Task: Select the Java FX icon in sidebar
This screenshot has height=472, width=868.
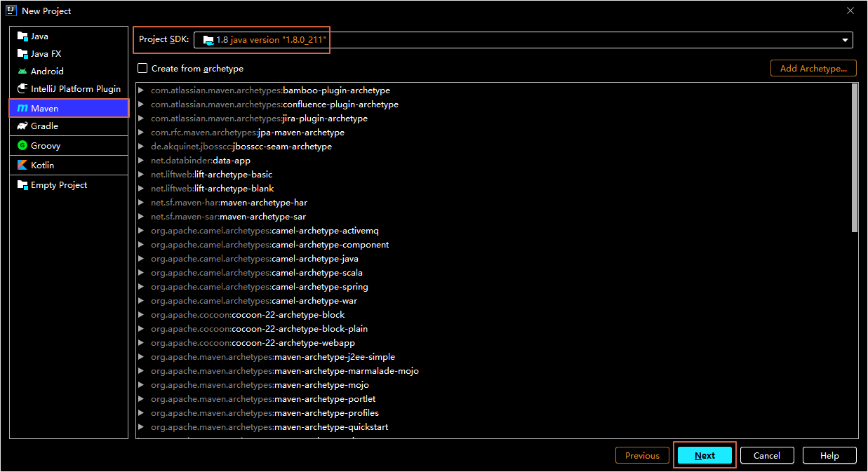Action: [22, 54]
